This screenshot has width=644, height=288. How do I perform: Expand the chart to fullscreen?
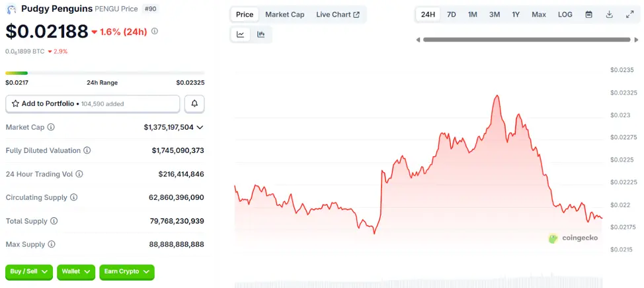(629, 15)
